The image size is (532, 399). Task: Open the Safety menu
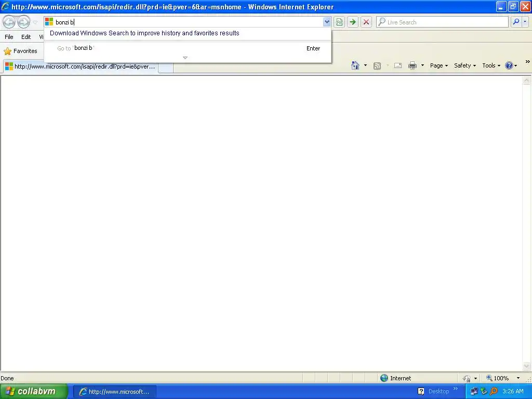[x=465, y=65]
